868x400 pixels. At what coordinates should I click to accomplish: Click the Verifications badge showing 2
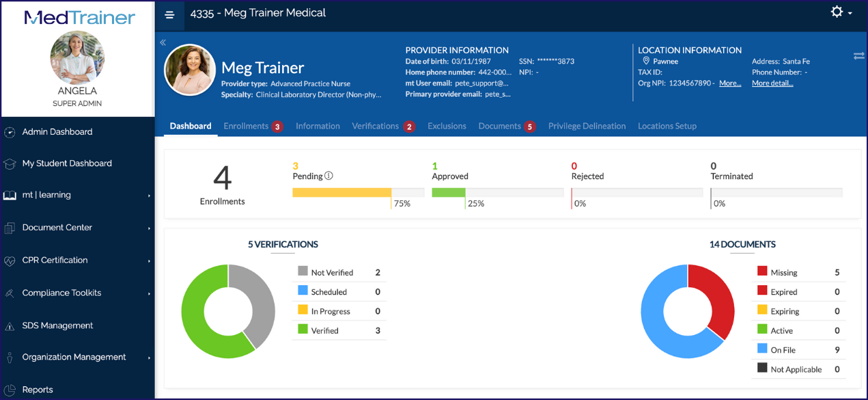coord(409,126)
